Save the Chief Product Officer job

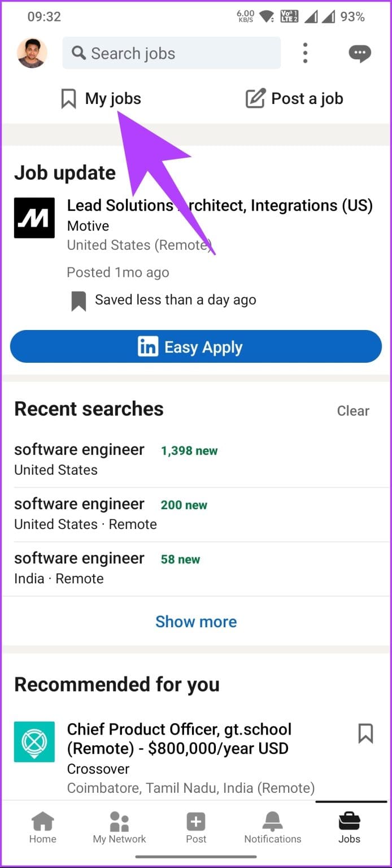365,734
